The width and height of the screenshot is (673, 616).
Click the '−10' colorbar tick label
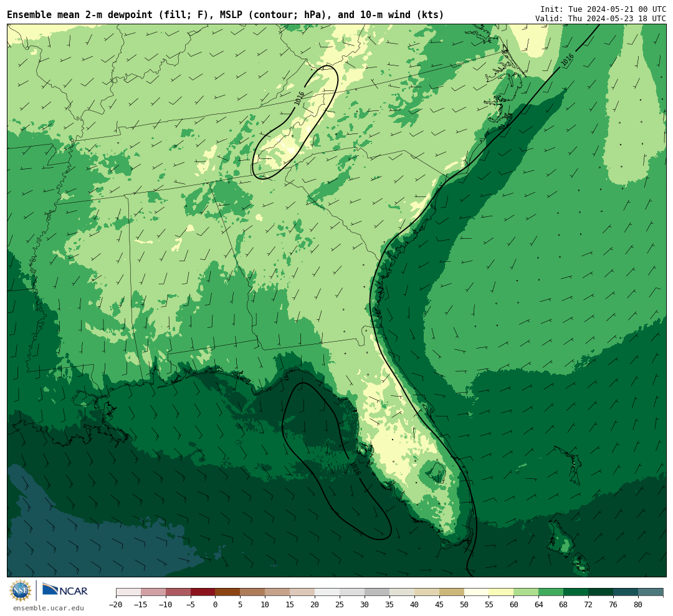[166, 604]
